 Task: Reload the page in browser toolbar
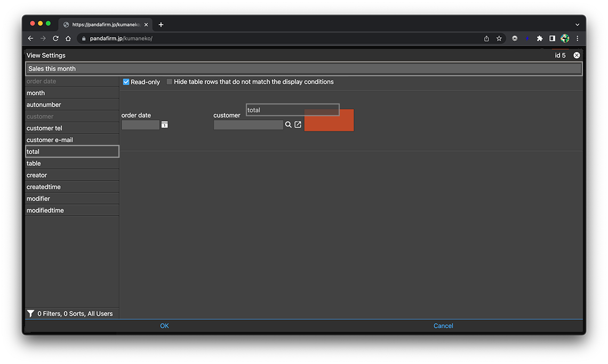pyautogui.click(x=55, y=38)
